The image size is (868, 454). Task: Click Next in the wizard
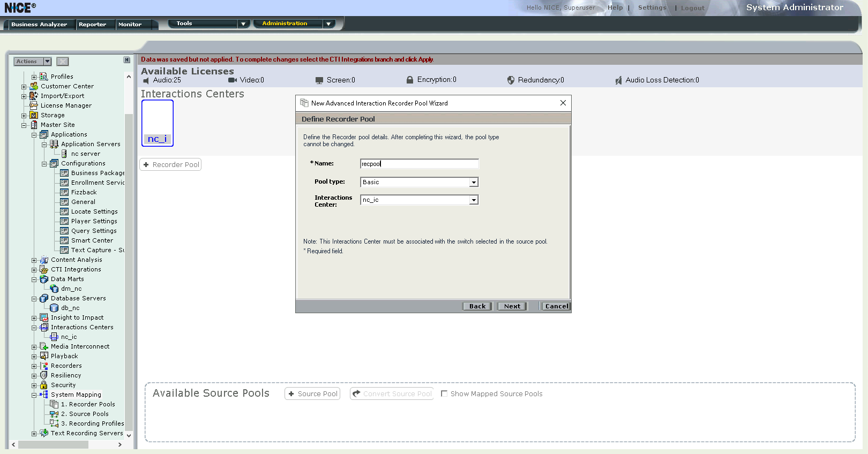tap(512, 306)
